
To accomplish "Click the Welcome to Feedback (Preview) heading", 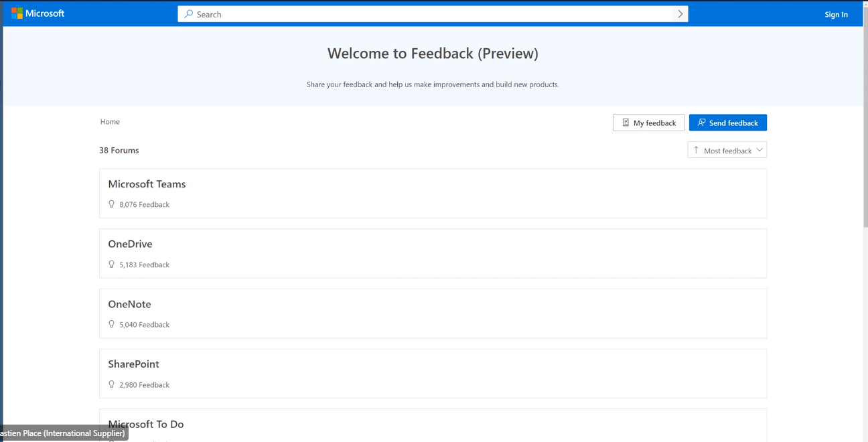I will tap(433, 54).
